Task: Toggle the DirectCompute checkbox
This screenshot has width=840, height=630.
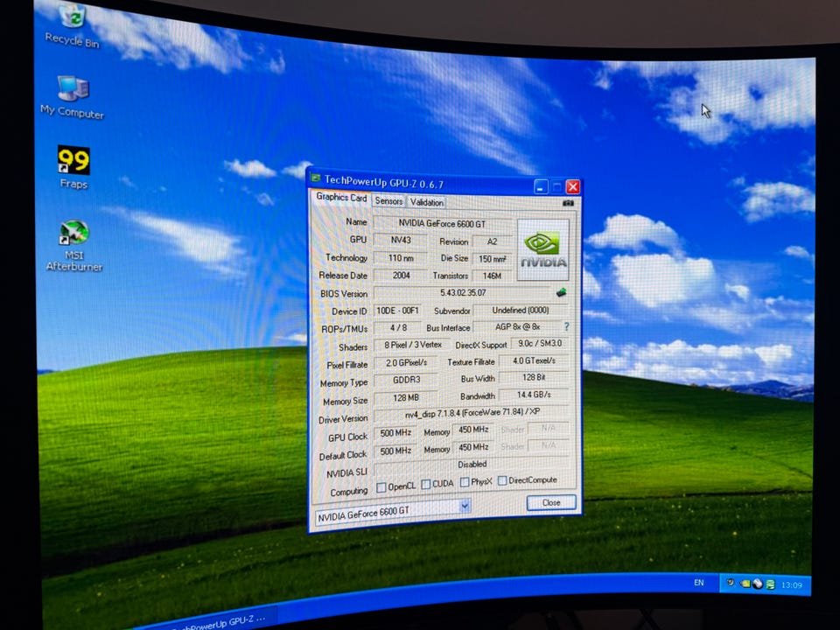Action: [x=502, y=480]
